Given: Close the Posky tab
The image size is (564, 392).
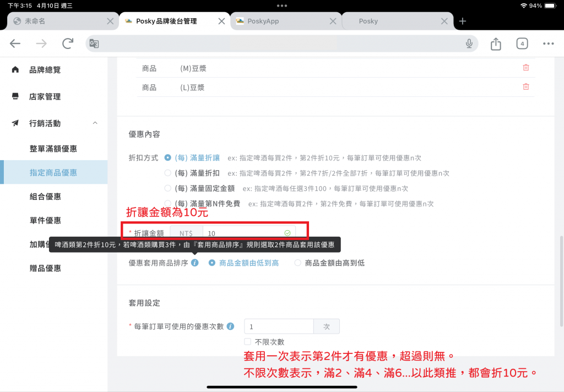Looking at the screenshot, I should [444, 21].
